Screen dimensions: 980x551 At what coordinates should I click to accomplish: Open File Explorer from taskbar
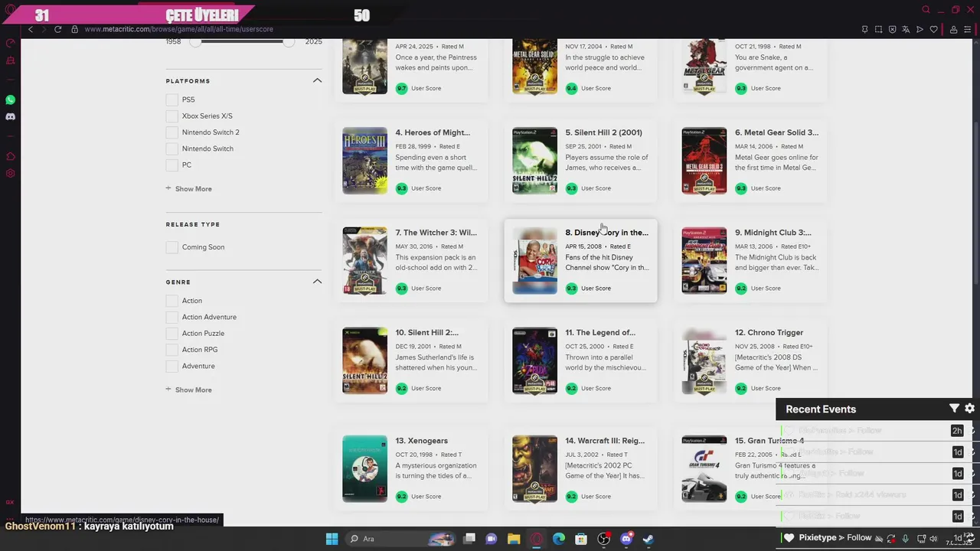(514, 539)
